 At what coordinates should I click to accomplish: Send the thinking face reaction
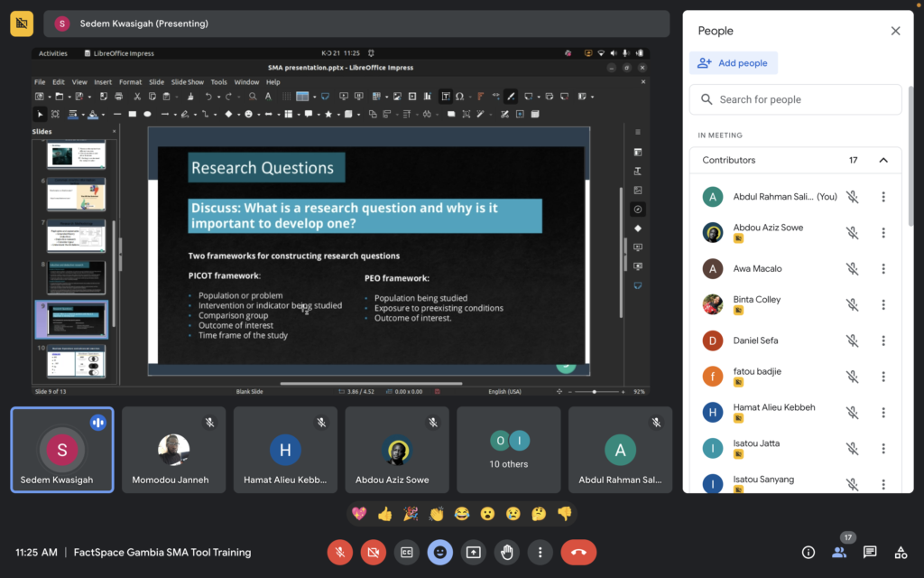click(x=539, y=514)
